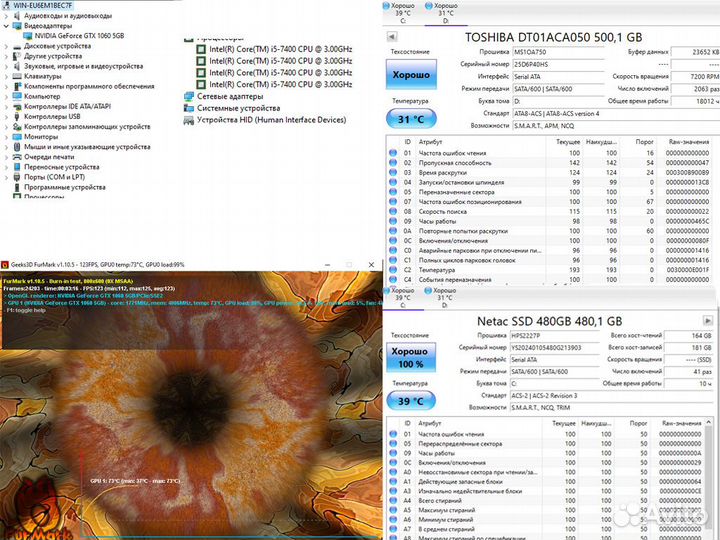
Task: Click the 39 °C temperature indicator for Netac
Action: click(x=410, y=401)
